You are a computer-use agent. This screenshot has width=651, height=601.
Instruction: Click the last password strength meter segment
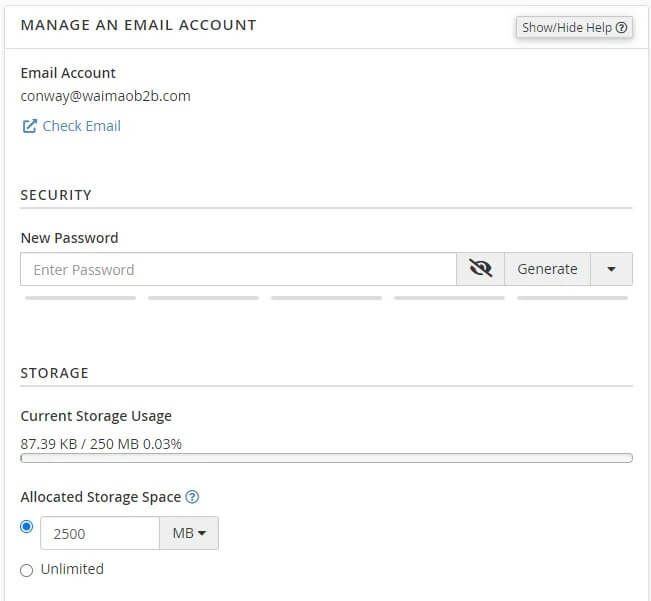tap(572, 298)
